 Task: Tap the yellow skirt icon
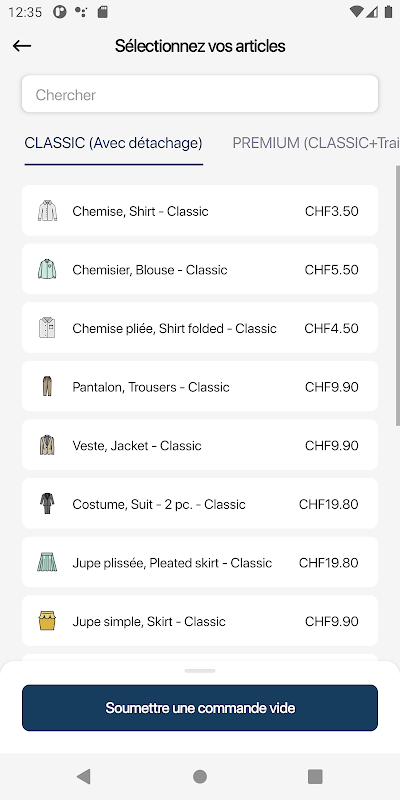point(47,621)
